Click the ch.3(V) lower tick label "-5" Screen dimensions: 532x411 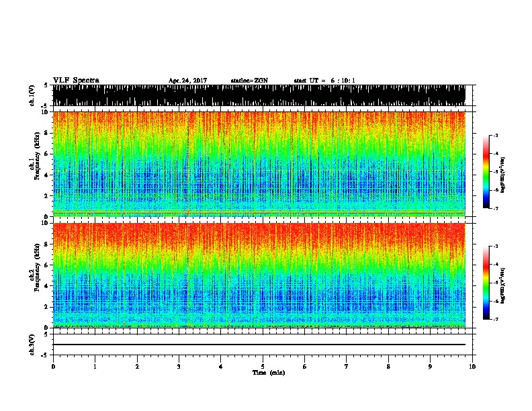click(45, 355)
